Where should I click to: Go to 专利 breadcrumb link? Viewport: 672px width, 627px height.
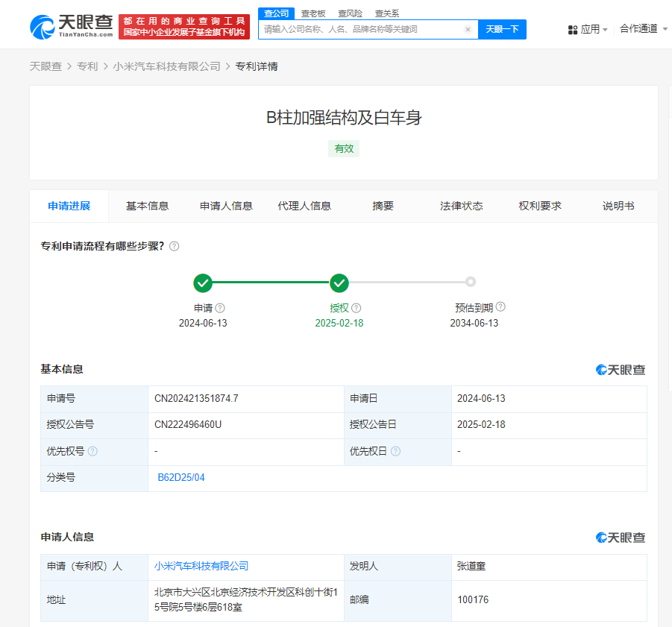87,66
